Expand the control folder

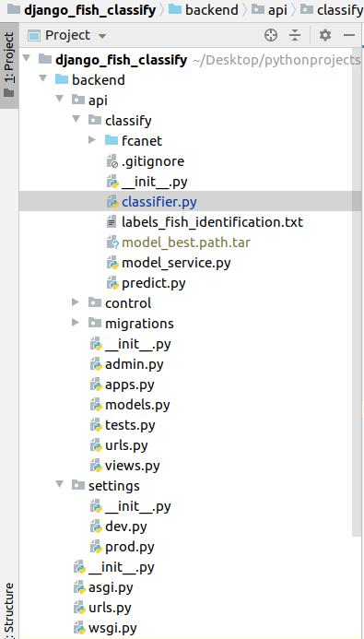(x=76, y=302)
